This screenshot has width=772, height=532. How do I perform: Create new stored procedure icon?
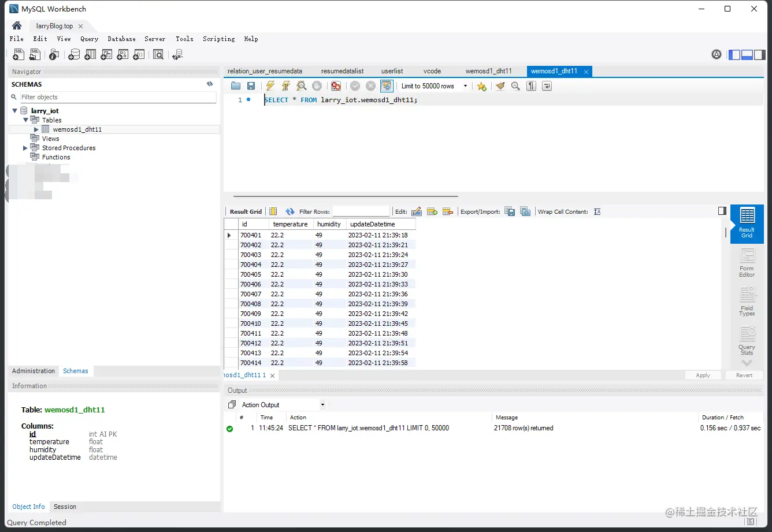point(123,54)
